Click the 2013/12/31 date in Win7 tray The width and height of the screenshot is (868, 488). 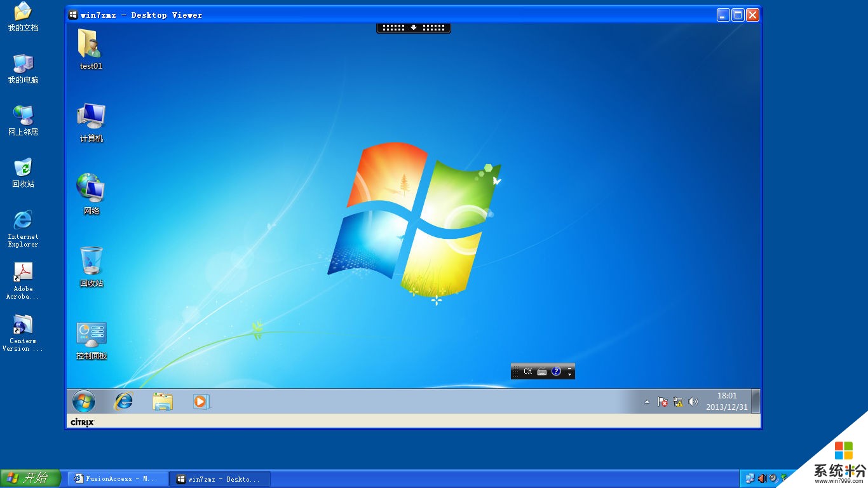tap(727, 407)
